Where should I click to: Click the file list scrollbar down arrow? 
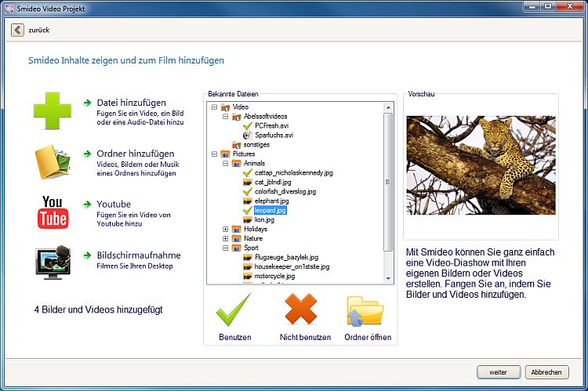388,280
